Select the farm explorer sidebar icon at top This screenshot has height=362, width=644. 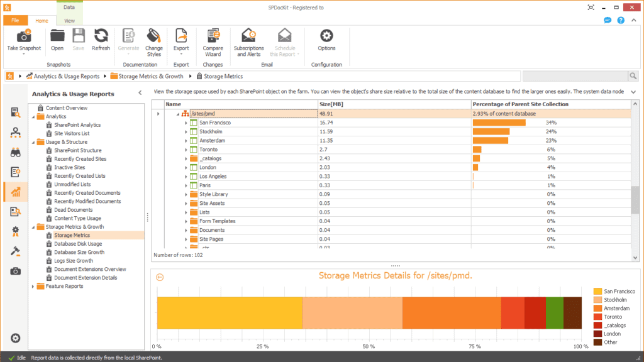tap(16, 112)
